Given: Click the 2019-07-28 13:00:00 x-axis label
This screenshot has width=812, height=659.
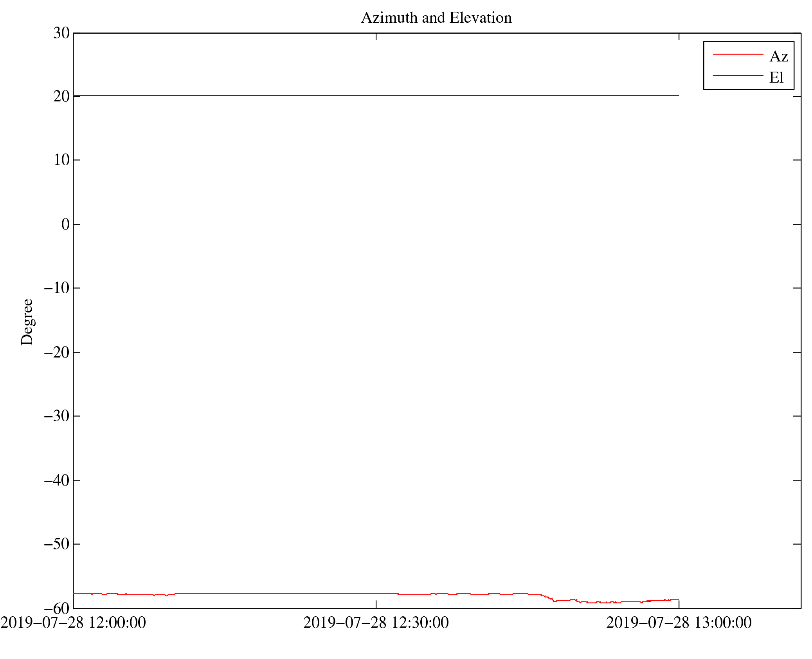Looking at the screenshot, I should click(x=679, y=623).
